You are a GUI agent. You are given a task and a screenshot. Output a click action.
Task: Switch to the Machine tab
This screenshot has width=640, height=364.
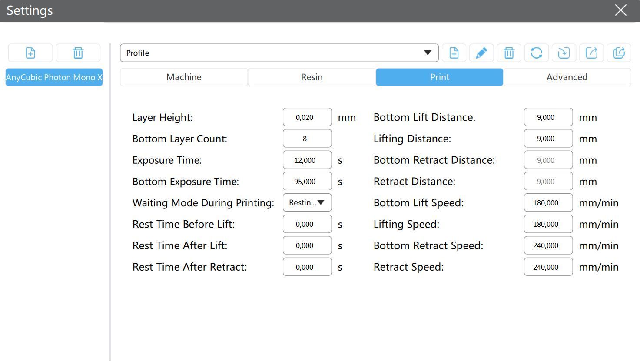coord(184,77)
